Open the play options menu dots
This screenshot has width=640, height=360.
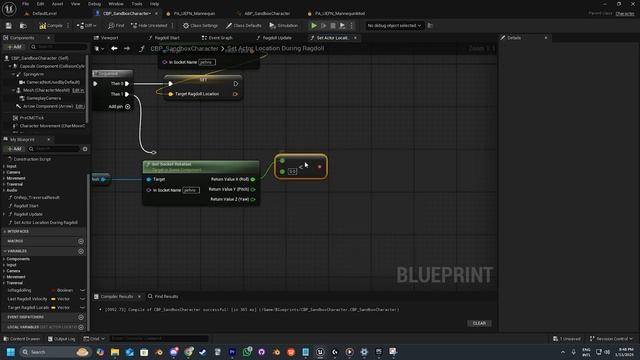click(x=351, y=26)
